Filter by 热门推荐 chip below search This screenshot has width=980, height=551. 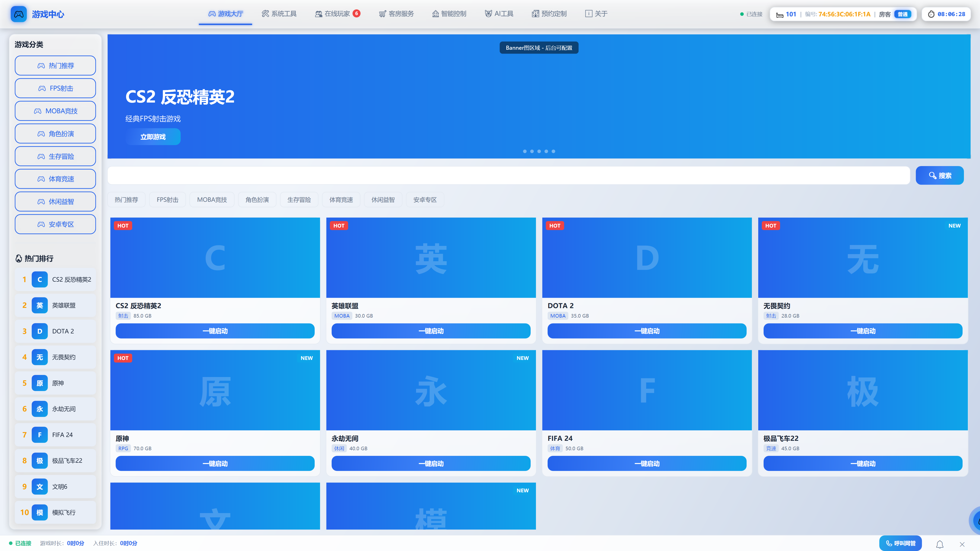(x=126, y=200)
